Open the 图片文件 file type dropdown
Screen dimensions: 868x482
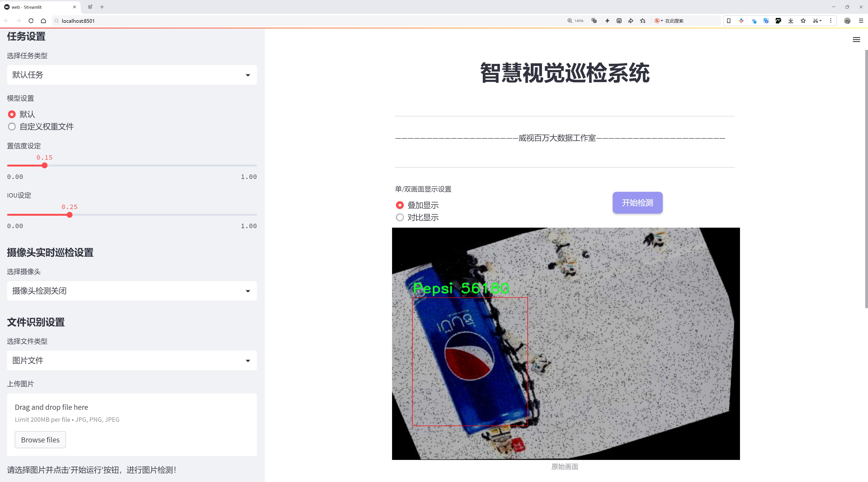132,360
